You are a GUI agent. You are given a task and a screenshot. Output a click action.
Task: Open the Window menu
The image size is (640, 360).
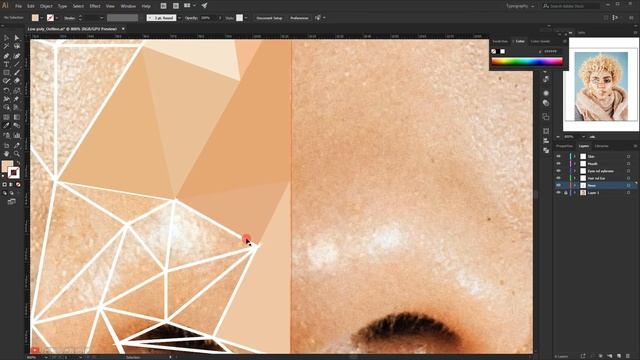click(128, 6)
